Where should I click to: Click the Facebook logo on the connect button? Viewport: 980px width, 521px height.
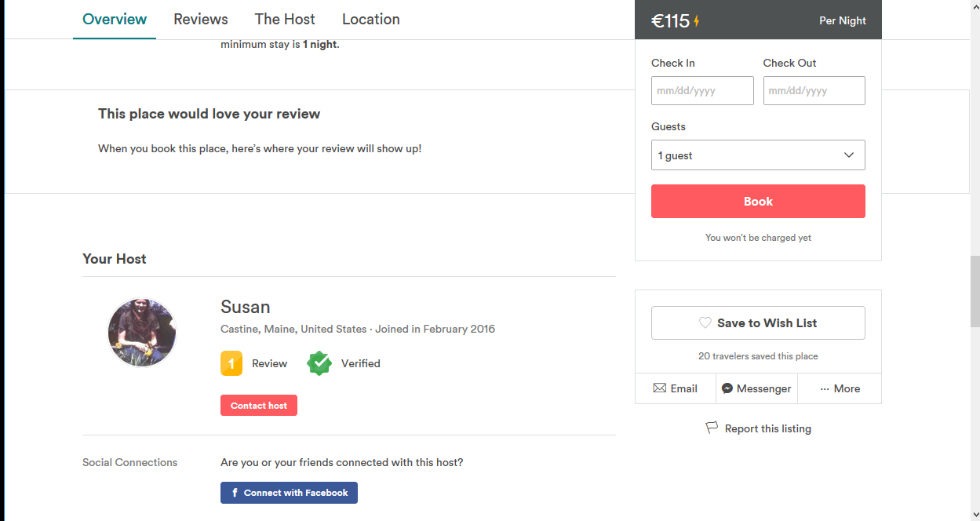(x=235, y=493)
